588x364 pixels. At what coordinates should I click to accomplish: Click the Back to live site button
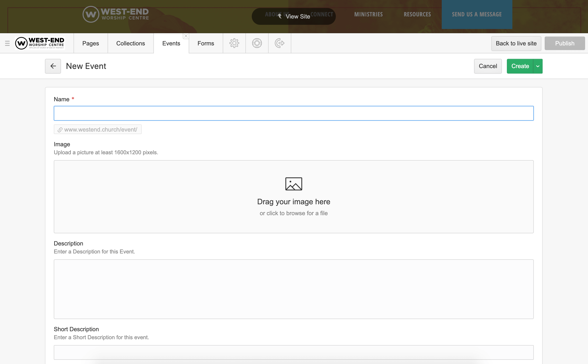[x=516, y=43]
